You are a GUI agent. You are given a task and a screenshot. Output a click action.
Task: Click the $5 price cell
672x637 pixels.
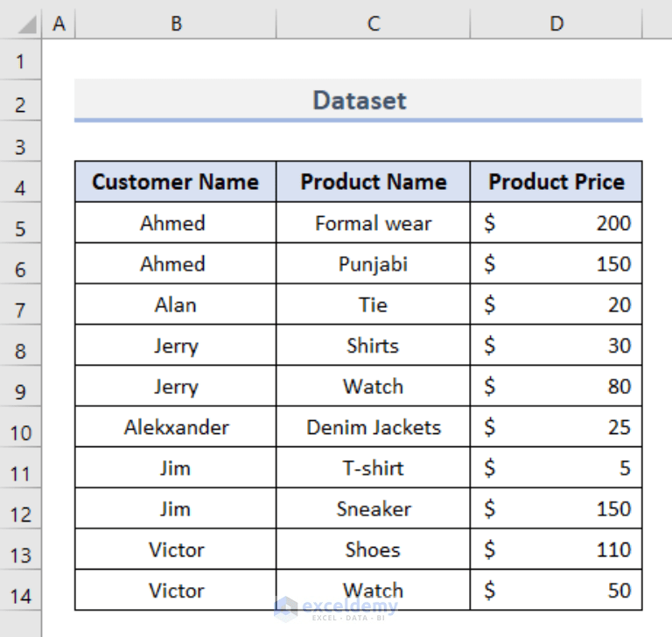(x=556, y=467)
